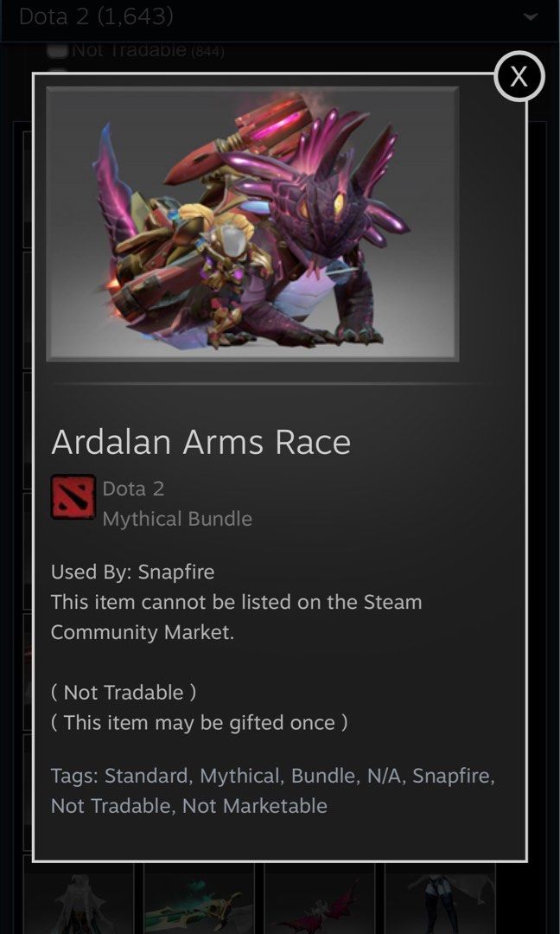Click the Standard tag in Tags

tap(148, 776)
